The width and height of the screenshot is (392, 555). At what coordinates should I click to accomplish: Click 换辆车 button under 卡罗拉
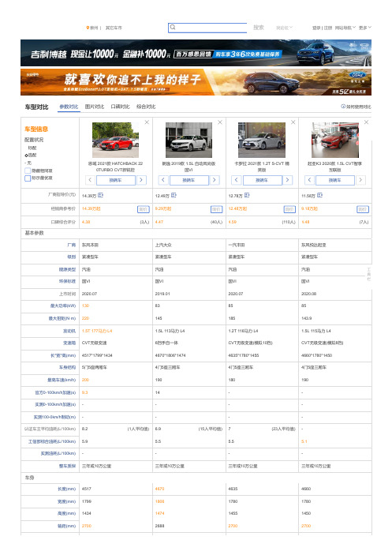coord(262,180)
